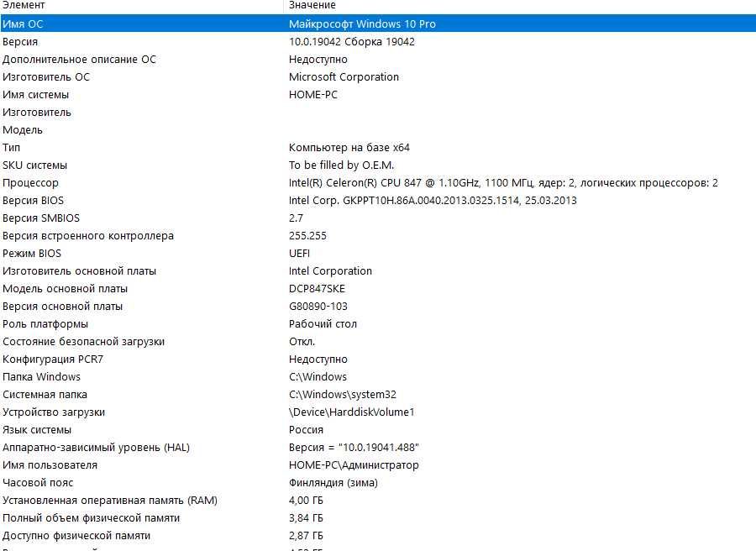Viewport: 756px width, 551px height.
Task: Select the Версия row label
Action: tap(20, 42)
